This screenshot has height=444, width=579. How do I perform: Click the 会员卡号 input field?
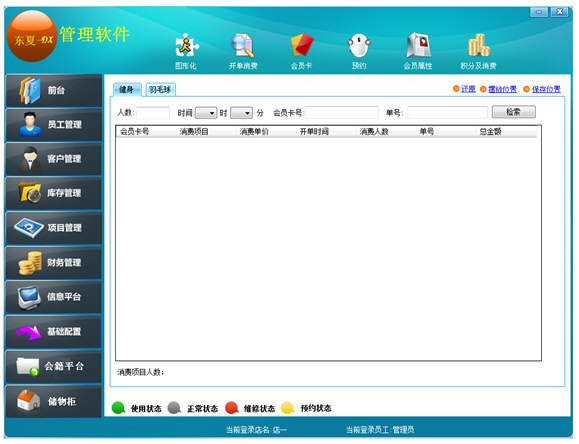coord(342,112)
